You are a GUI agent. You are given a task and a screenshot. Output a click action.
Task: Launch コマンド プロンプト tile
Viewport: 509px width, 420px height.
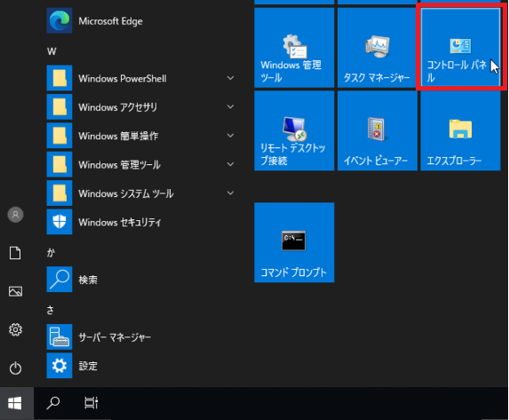294,242
